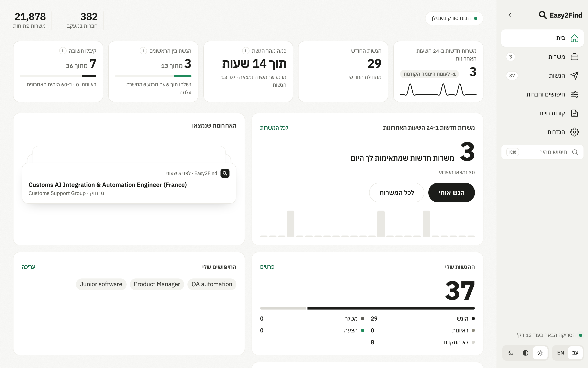Open the הגשות sidebar menu item

542,75
